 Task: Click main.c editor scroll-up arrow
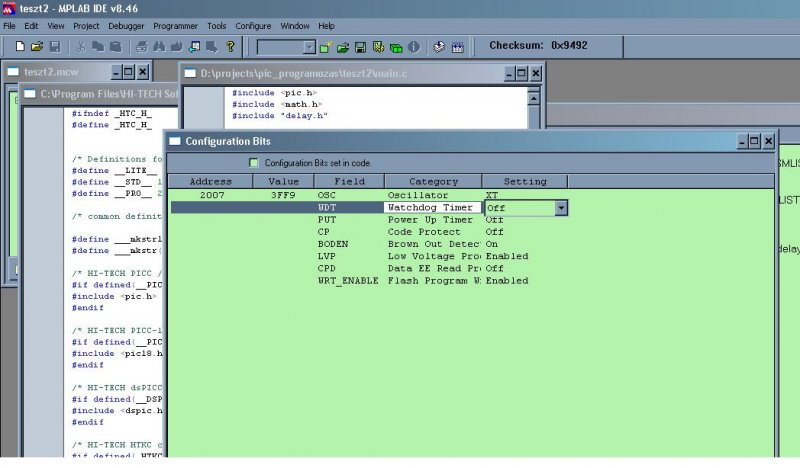tap(534, 98)
